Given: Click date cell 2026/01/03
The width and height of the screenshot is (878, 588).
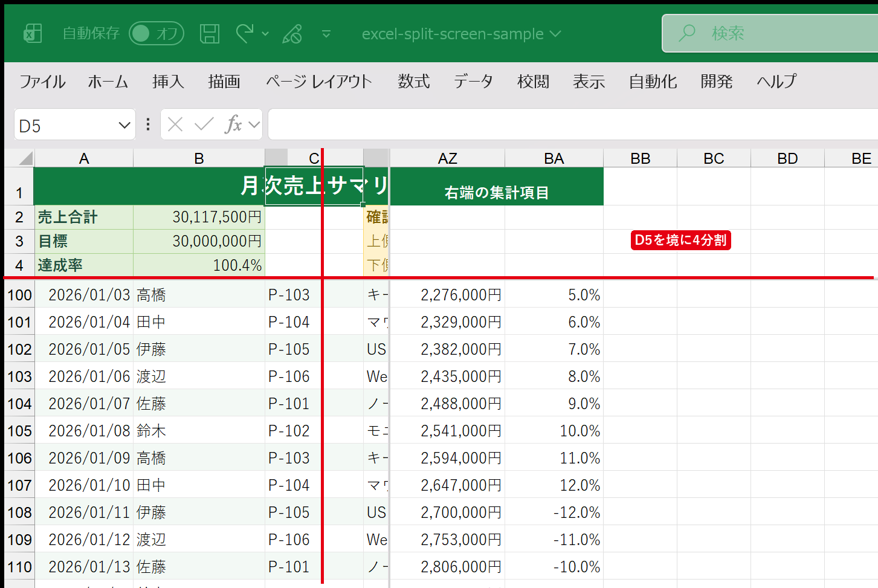Looking at the screenshot, I should pyautogui.click(x=84, y=295).
